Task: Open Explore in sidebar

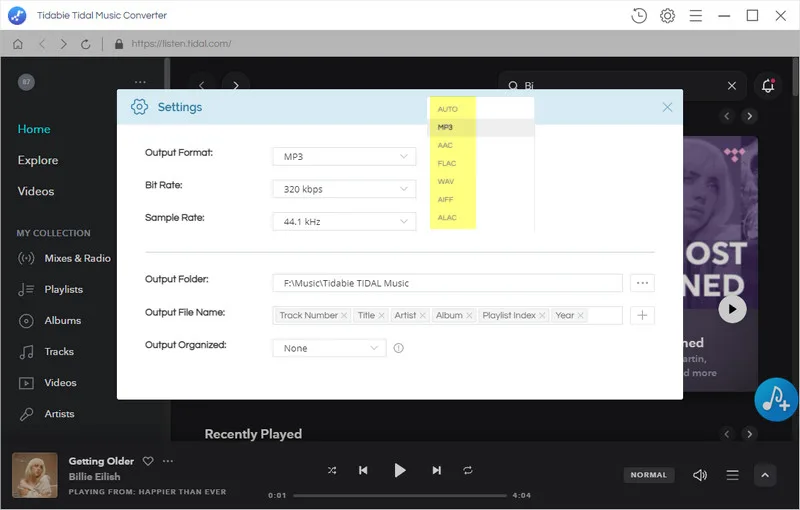Action: [38, 160]
